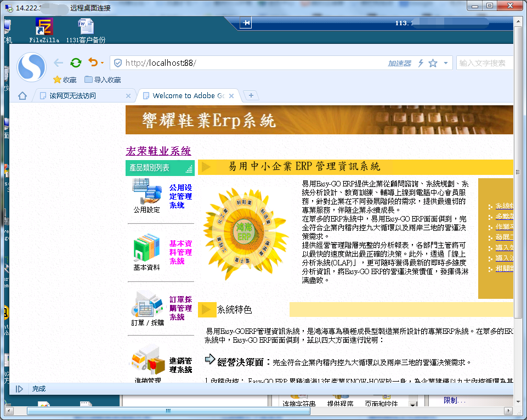Screen dimensions: 527x420
Task: Open the 相關 link in the right sidebar
Action: tap(504, 269)
